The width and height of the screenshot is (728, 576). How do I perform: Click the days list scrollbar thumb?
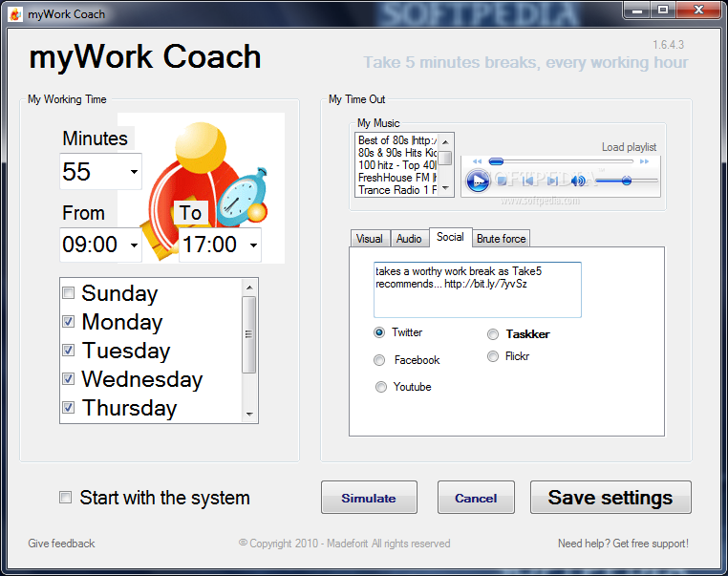coord(249,334)
